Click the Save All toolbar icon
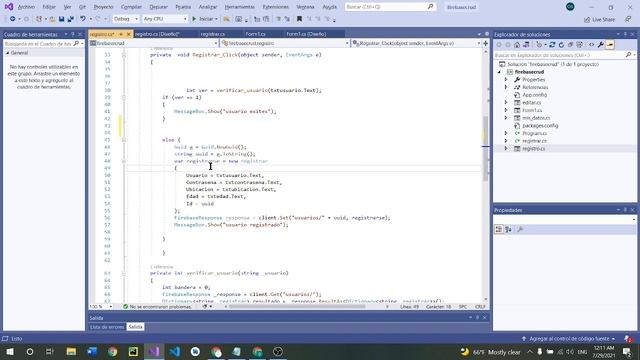This screenshot has height=360, width=640. tap(71, 19)
